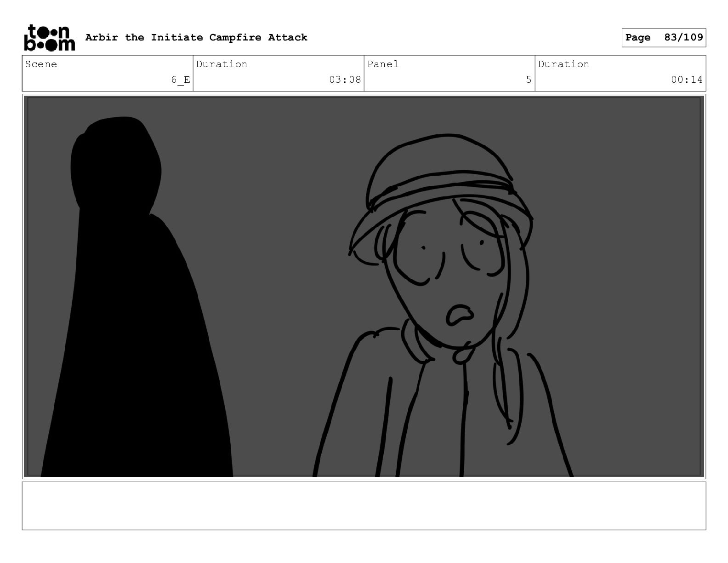Click the Toon Boom logo

click(x=49, y=37)
